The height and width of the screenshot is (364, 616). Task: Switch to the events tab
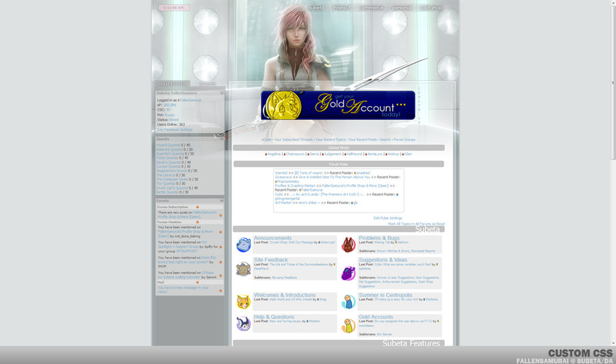(x=207, y=84)
